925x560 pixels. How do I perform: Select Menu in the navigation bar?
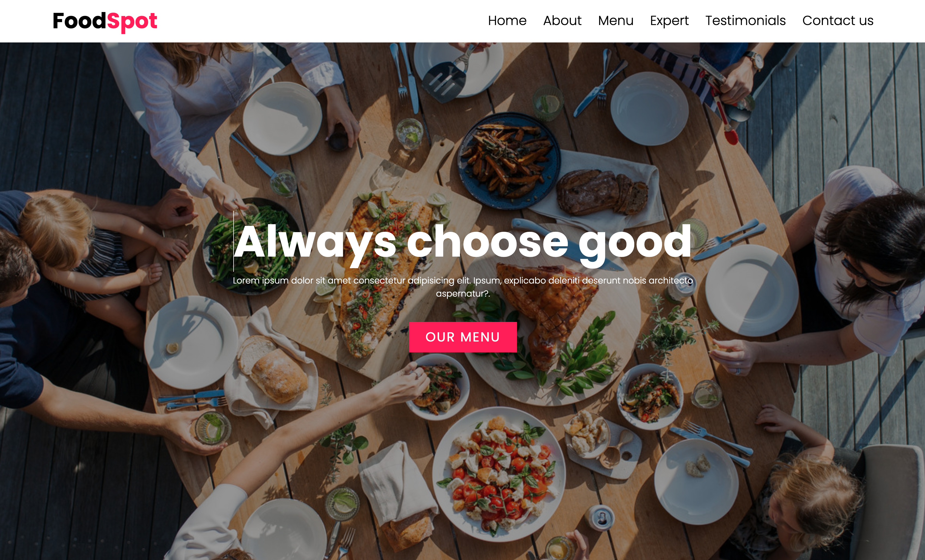pos(616,20)
